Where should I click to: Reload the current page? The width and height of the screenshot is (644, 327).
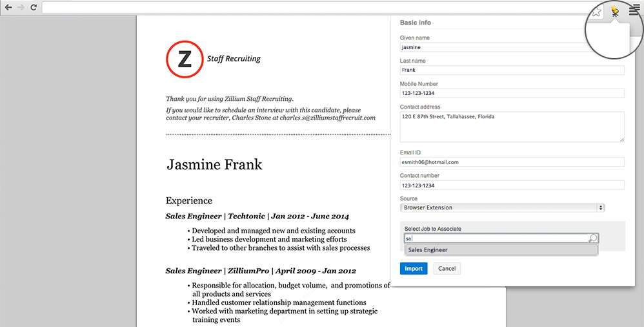point(34,7)
